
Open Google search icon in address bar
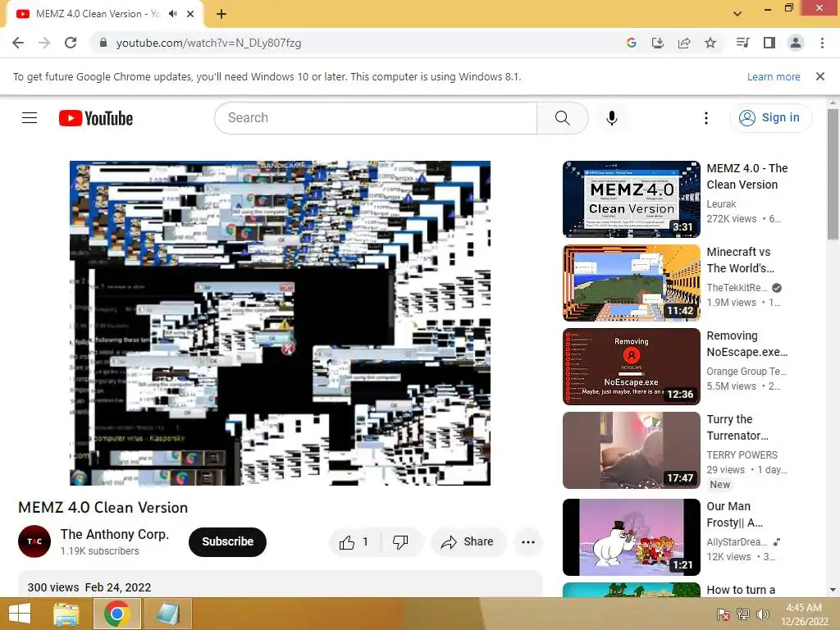click(x=631, y=43)
